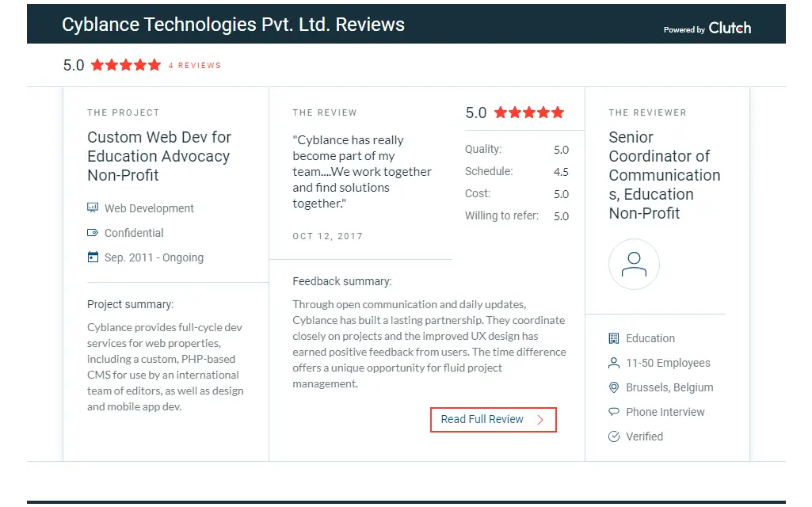Image resolution: width=812 pixels, height=507 pixels.
Task: Open the Read Full Review link
Action: click(x=493, y=420)
